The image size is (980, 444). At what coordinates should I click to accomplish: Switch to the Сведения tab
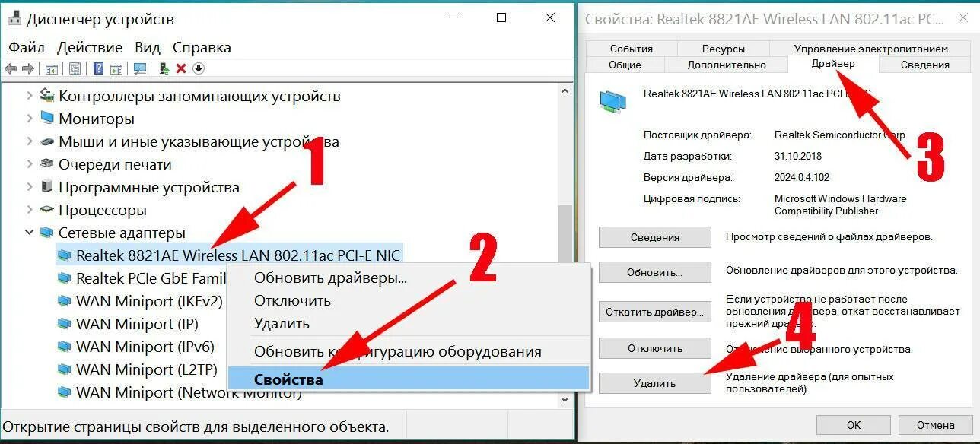pyautogui.click(x=925, y=65)
